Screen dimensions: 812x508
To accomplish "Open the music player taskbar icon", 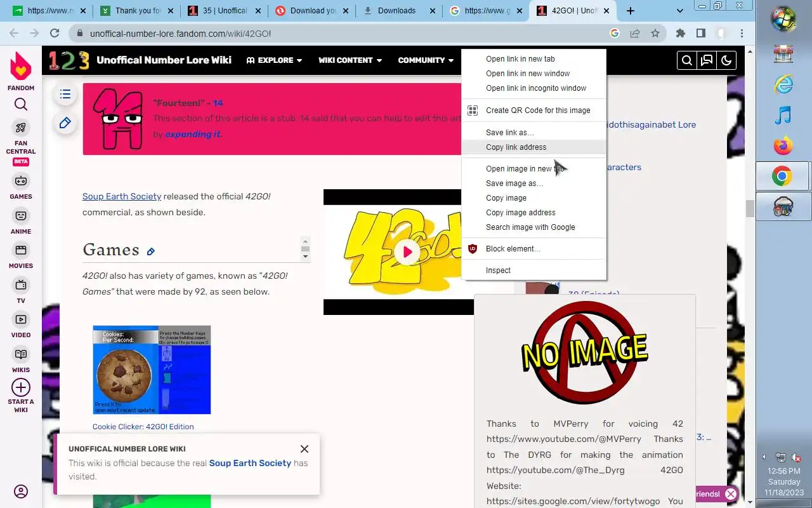I will 783,115.
